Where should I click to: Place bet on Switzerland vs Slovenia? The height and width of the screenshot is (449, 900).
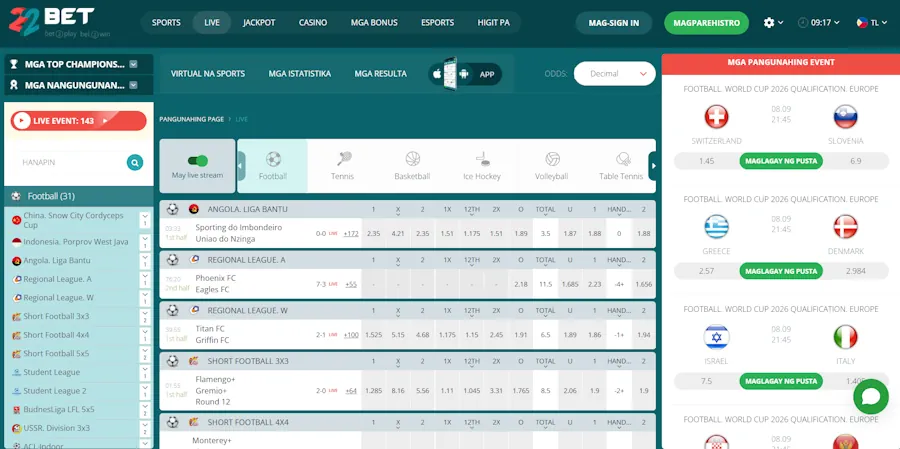(x=781, y=161)
